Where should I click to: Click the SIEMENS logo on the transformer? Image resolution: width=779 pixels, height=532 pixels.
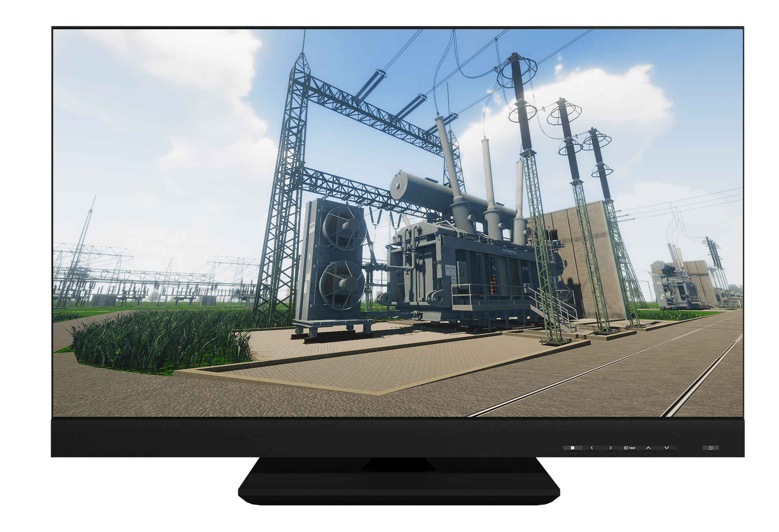[510, 253]
